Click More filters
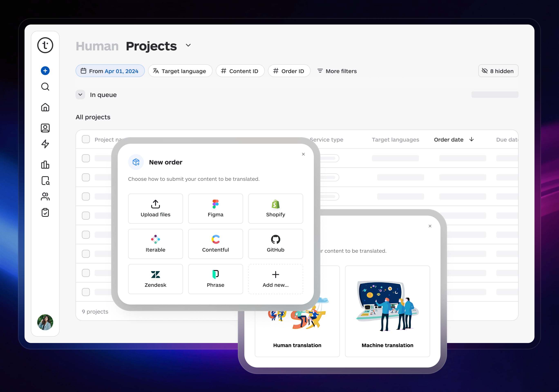The height and width of the screenshot is (392, 559). [x=337, y=71]
